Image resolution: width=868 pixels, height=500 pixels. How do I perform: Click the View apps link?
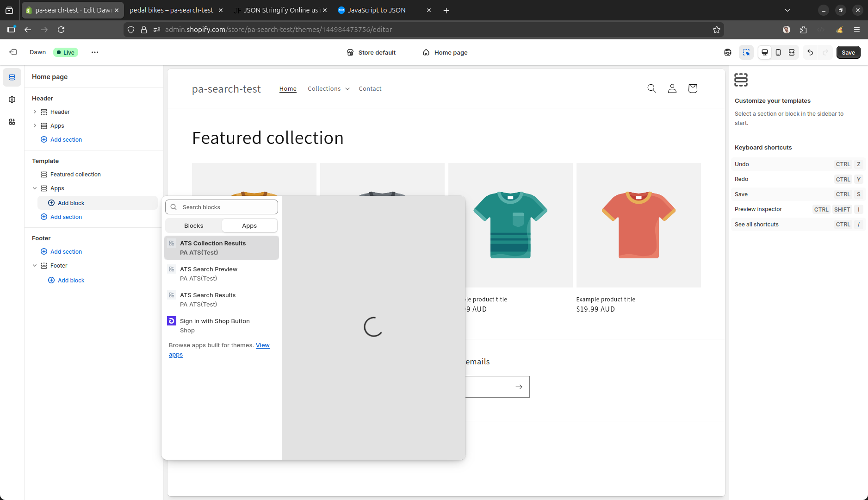[x=262, y=345]
